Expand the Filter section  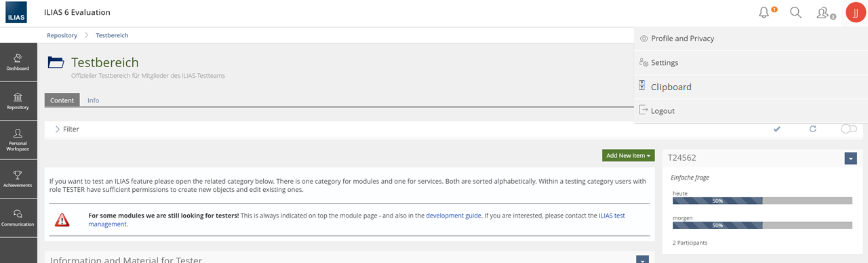(x=66, y=129)
